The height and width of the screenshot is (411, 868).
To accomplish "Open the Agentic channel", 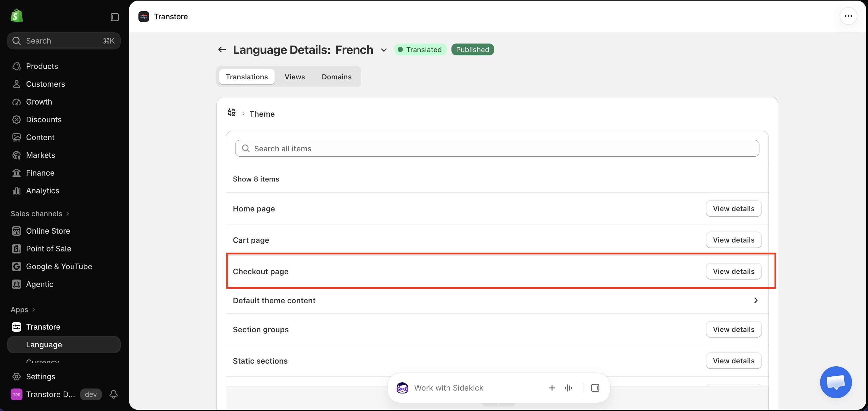I will 39,284.
